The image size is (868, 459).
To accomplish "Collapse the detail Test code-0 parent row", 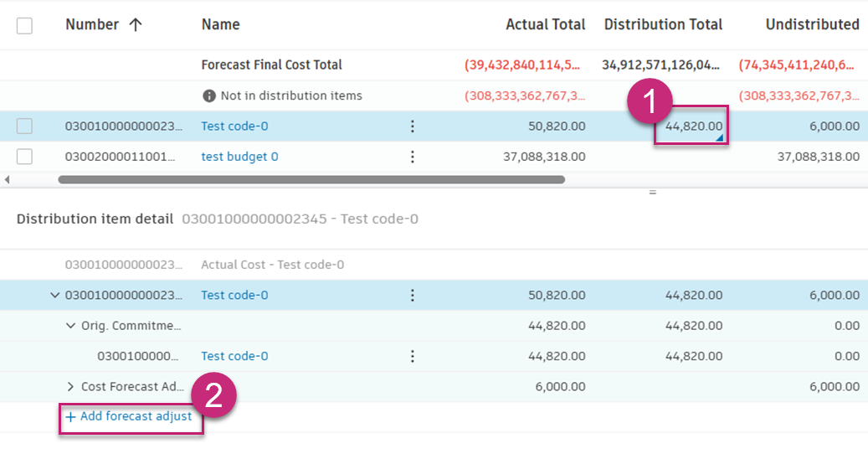I will [55, 295].
